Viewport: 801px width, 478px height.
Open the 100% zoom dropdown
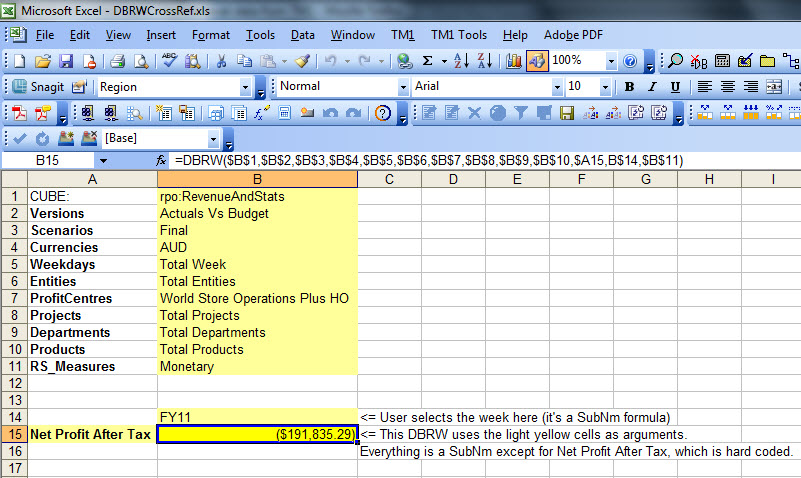[x=611, y=61]
